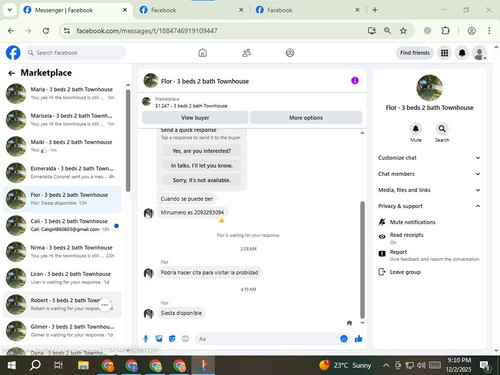Click the Find friends button
Viewport: 500px width, 375px height.
(x=415, y=53)
